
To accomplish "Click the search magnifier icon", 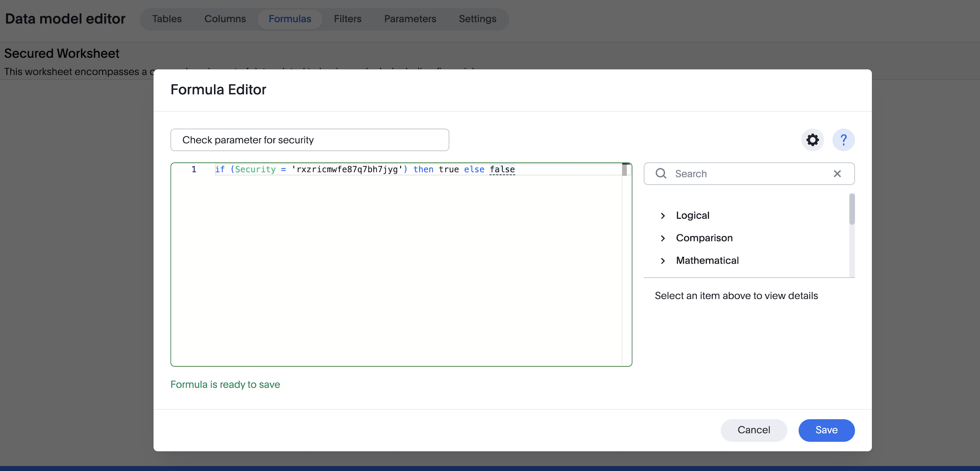I will (x=661, y=173).
